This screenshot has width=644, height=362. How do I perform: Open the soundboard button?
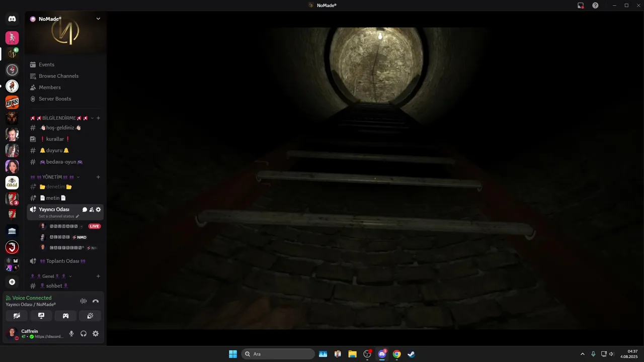(x=90, y=316)
